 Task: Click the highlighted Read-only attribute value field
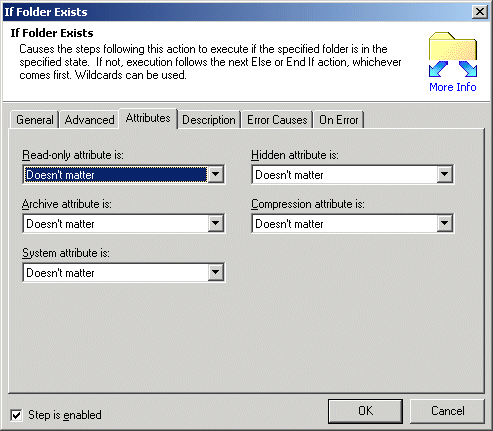116,175
